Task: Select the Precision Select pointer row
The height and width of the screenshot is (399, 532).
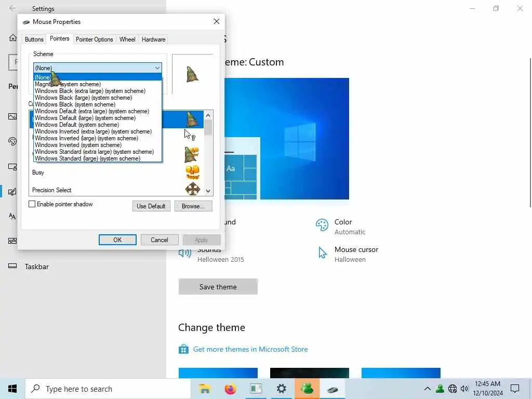Action: click(116, 190)
